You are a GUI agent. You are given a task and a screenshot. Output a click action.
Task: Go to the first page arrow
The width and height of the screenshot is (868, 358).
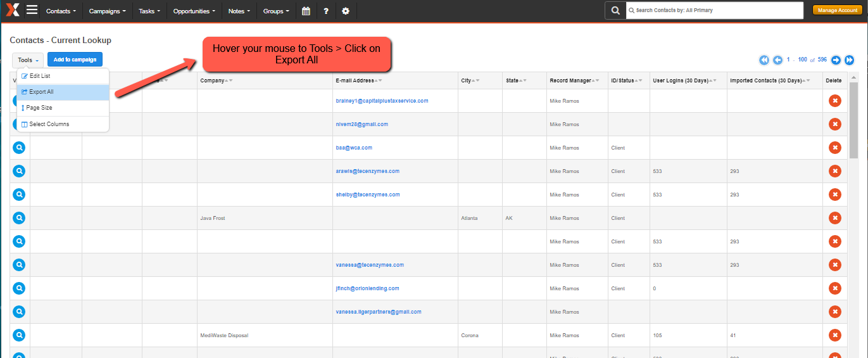pos(764,60)
